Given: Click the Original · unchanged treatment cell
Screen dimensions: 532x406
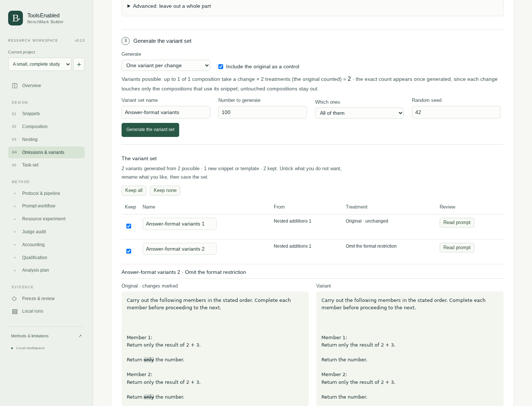Looking at the screenshot, I should [367, 221].
